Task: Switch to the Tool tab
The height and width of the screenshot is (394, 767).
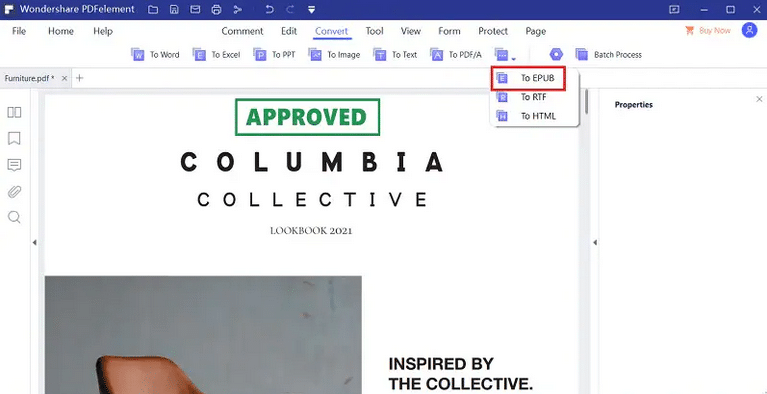Action: click(x=374, y=31)
